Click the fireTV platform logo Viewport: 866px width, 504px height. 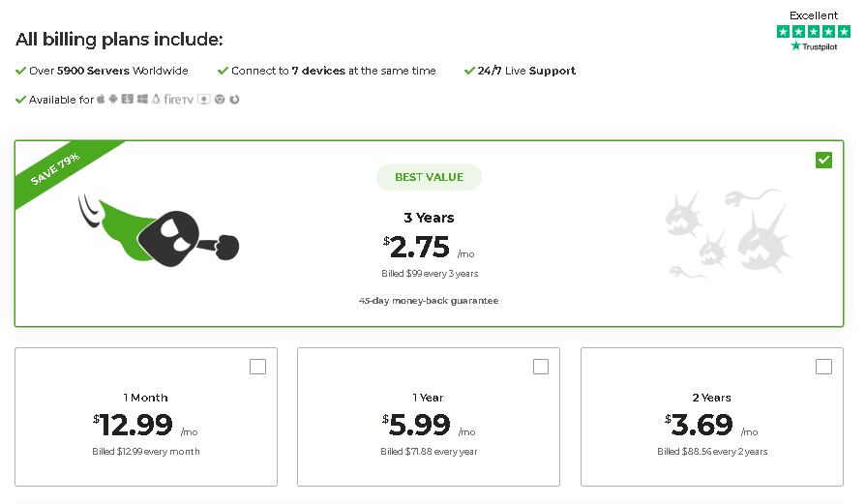(x=178, y=100)
